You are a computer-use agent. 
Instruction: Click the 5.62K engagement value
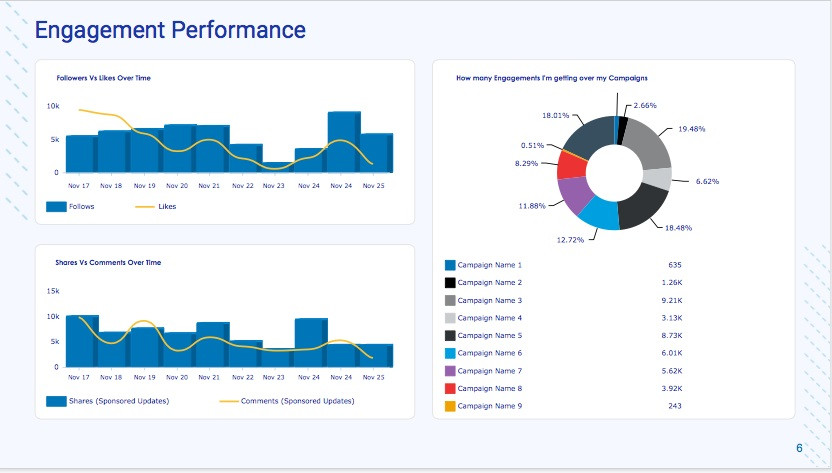click(672, 371)
